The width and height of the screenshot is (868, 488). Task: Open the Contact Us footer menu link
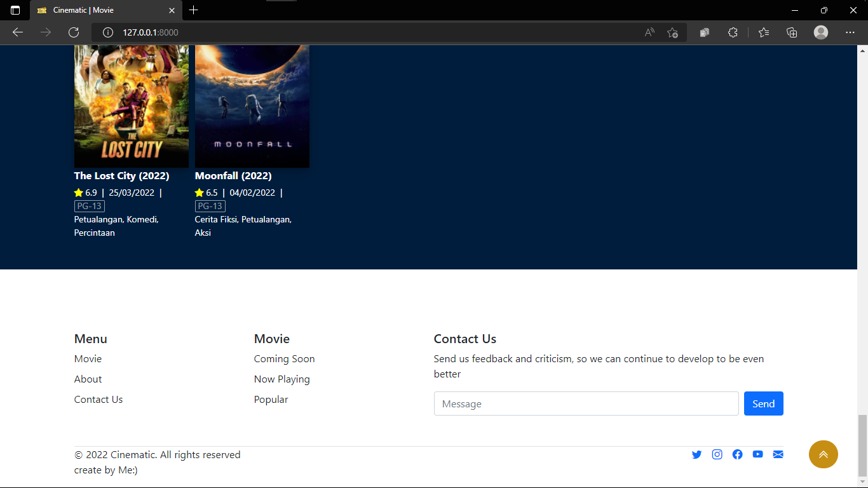98,399
